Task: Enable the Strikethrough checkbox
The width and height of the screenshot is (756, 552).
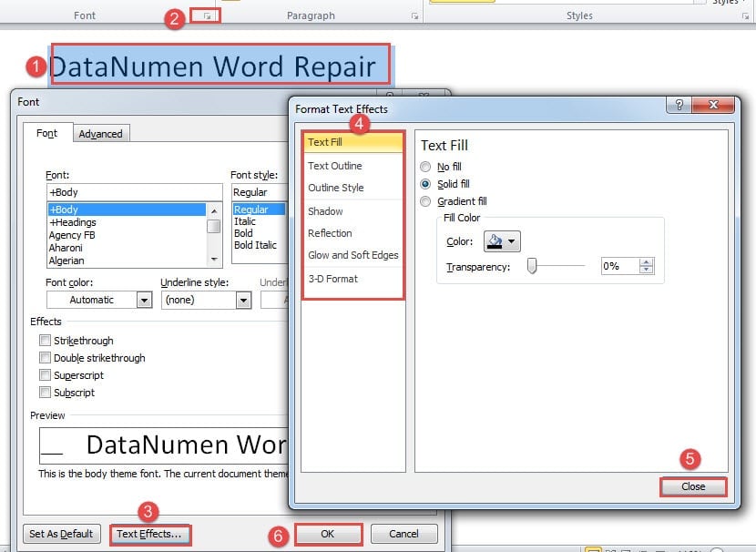Action: click(x=46, y=341)
